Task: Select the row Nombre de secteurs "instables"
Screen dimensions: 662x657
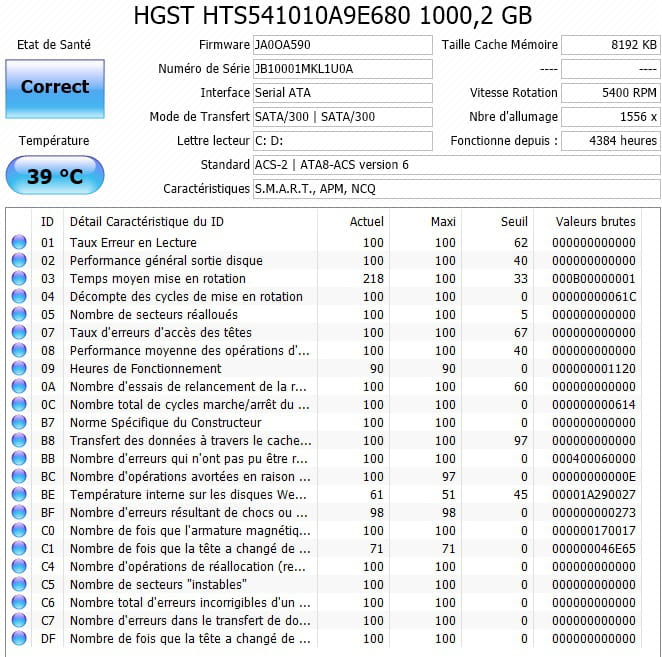Action: pos(324,584)
